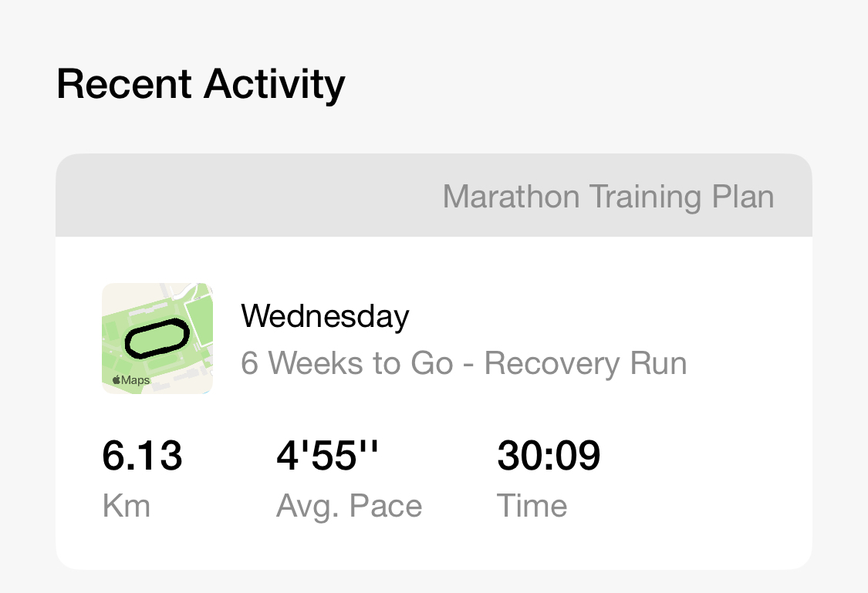The height and width of the screenshot is (593, 868).
Task: Open the run route map thumbnail
Action: (157, 339)
